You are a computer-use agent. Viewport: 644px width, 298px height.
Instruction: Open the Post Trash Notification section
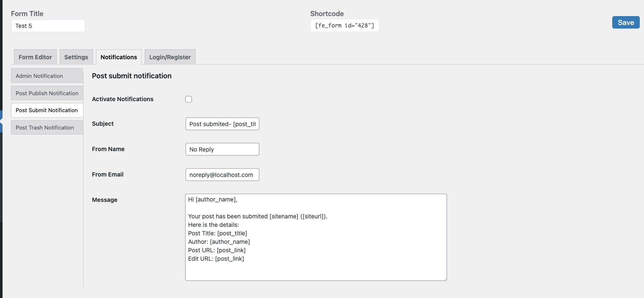47,127
